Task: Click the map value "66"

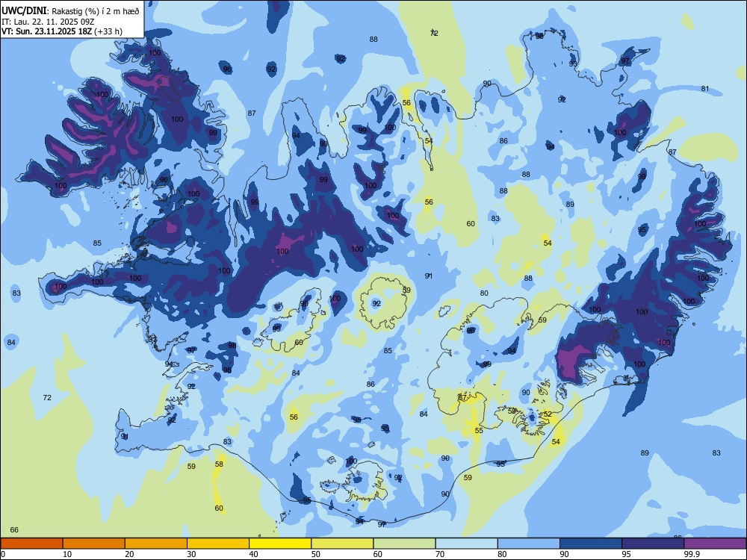Action: (14, 530)
